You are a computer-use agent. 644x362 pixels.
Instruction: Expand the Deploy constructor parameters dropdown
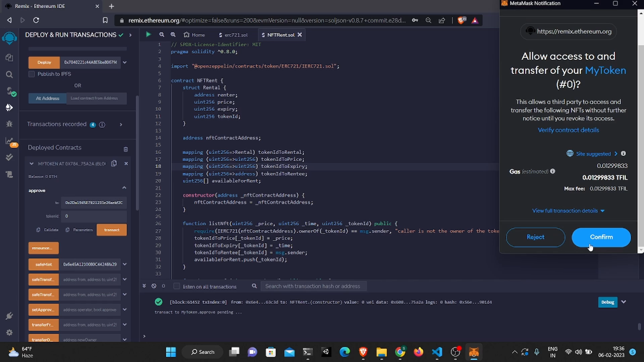tap(125, 62)
